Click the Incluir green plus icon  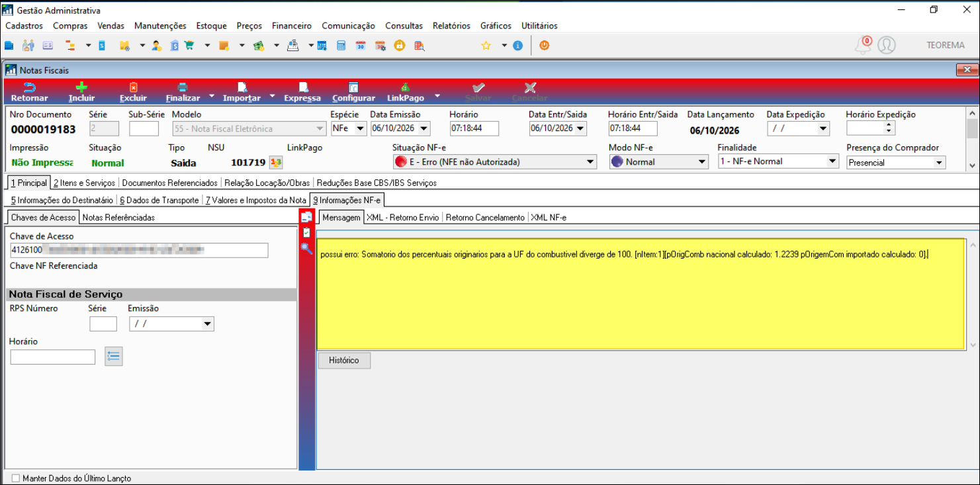click(x=81, y=87)
